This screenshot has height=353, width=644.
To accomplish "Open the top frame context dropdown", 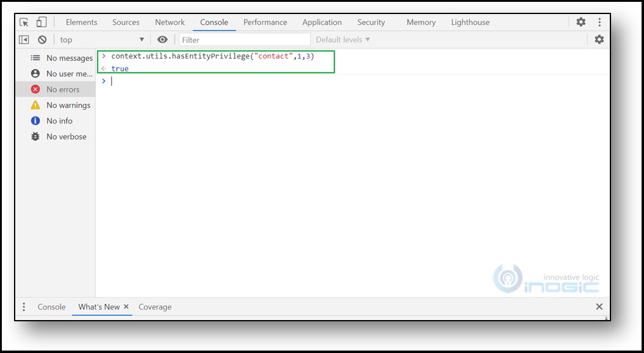I will (x=101, y=39).
